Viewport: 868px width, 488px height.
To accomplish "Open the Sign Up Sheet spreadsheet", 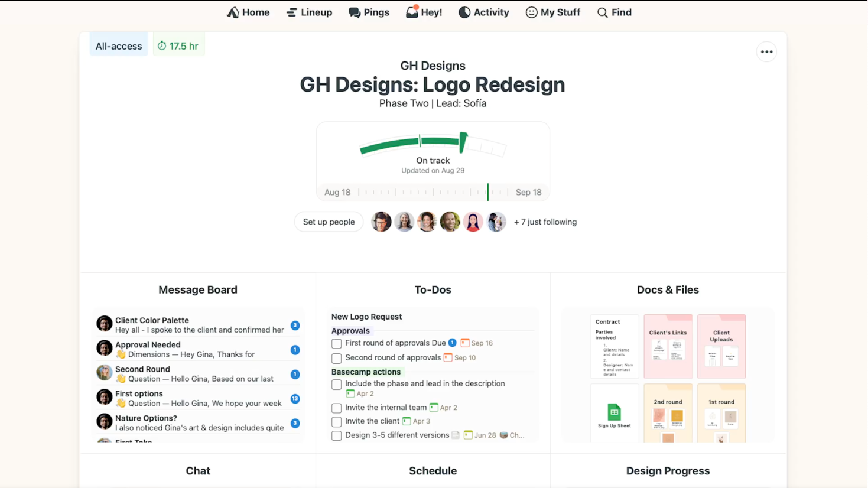I will [x=615, y=413].
